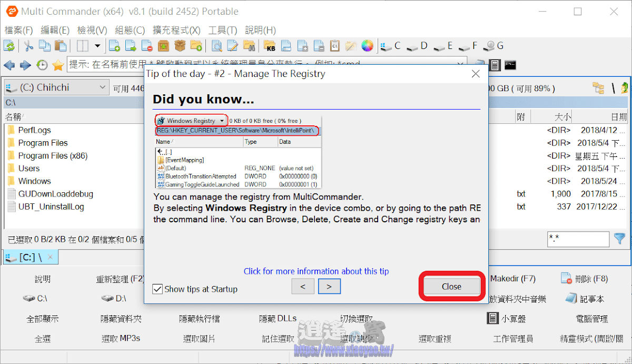Close the Tip of the day dialog

(451, 287)
